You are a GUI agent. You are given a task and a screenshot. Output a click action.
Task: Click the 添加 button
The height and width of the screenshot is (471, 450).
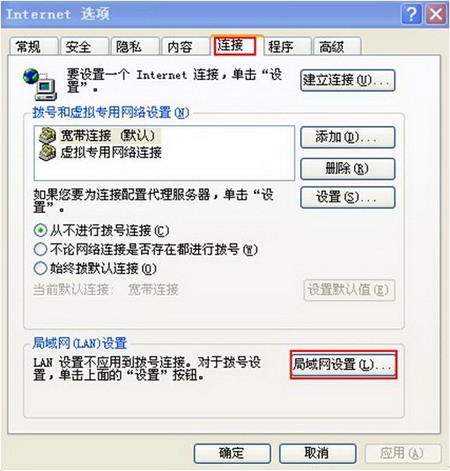(x=348, y=137)
